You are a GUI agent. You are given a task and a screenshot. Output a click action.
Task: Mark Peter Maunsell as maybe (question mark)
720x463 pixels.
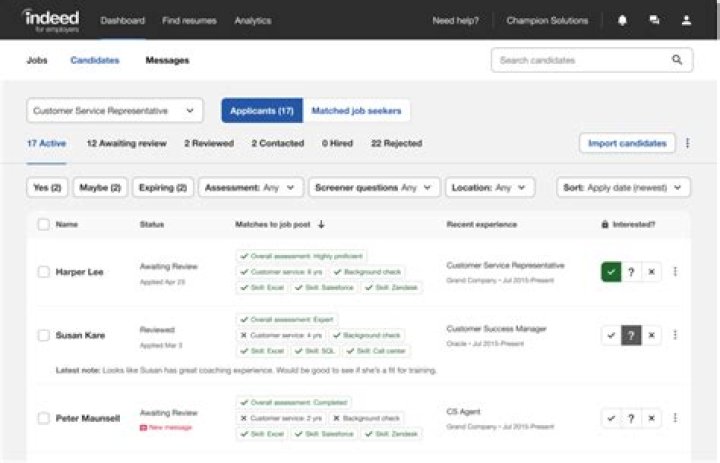631,418
